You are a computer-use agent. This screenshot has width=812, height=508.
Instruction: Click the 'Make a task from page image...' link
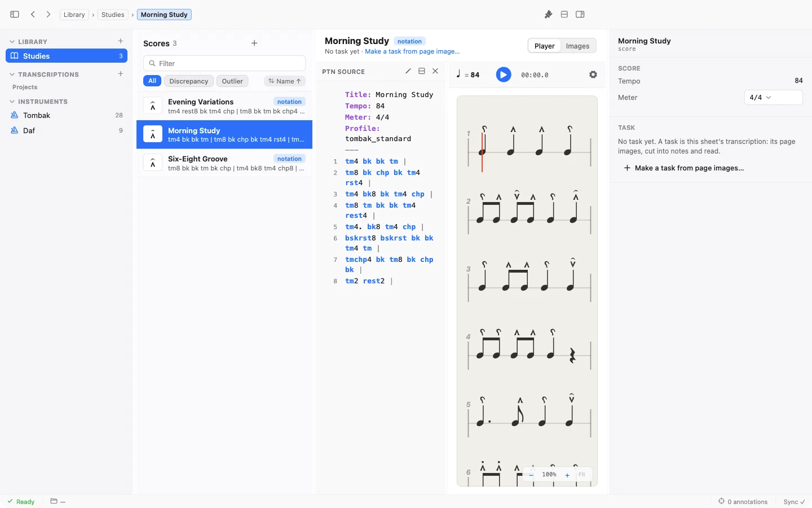point(412,51)
